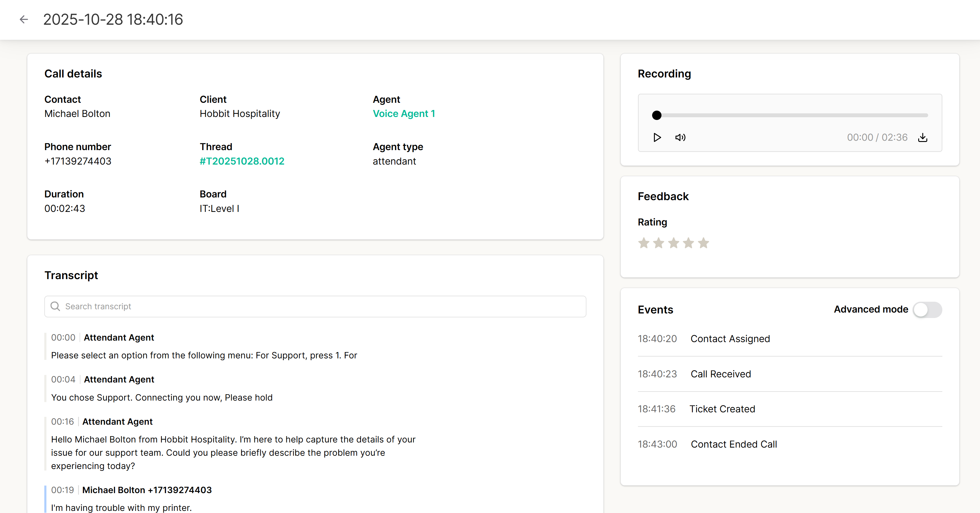Viewport: 980px width, 513px height.
Task: Rate the call five stars
Action: (703, 243)
